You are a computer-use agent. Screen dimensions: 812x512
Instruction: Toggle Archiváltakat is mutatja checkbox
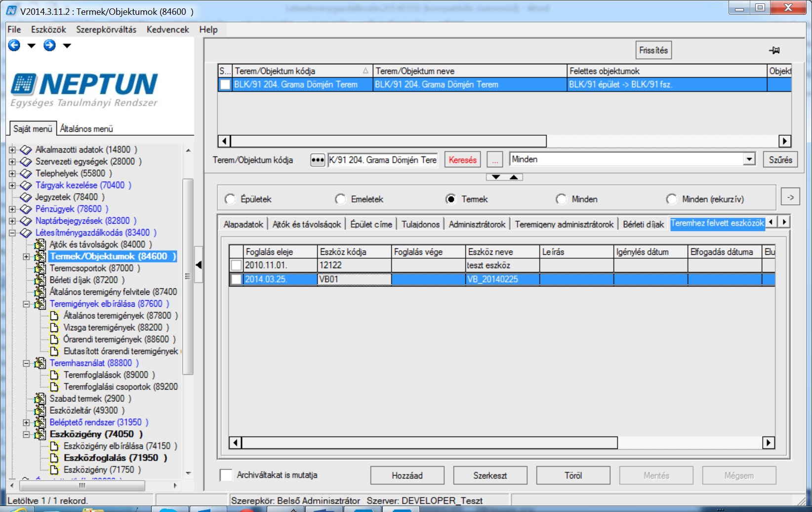click(226, 475)
